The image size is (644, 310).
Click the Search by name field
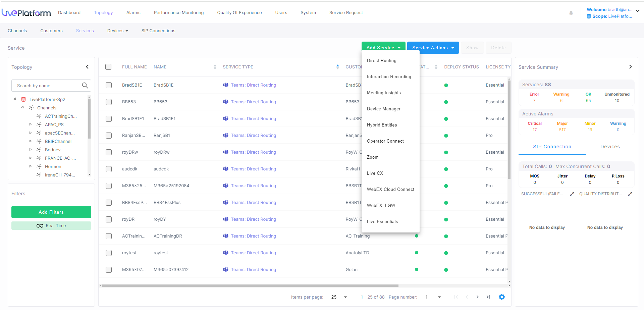(51, 86)
